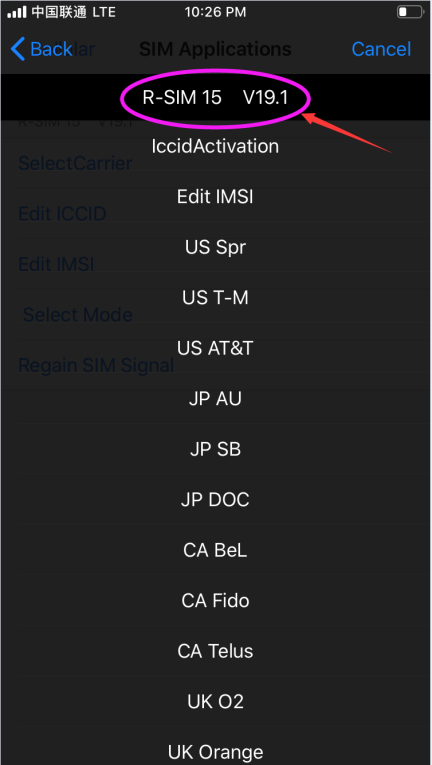432x765 pixels.
Task: Choose JP SB carrier entry
Action: point(215,449)
